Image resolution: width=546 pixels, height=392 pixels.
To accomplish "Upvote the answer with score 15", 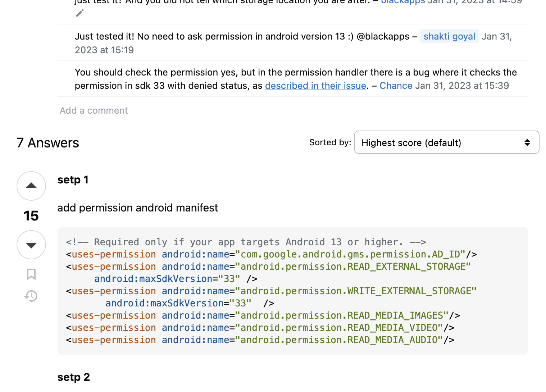I will coord(31,186).
